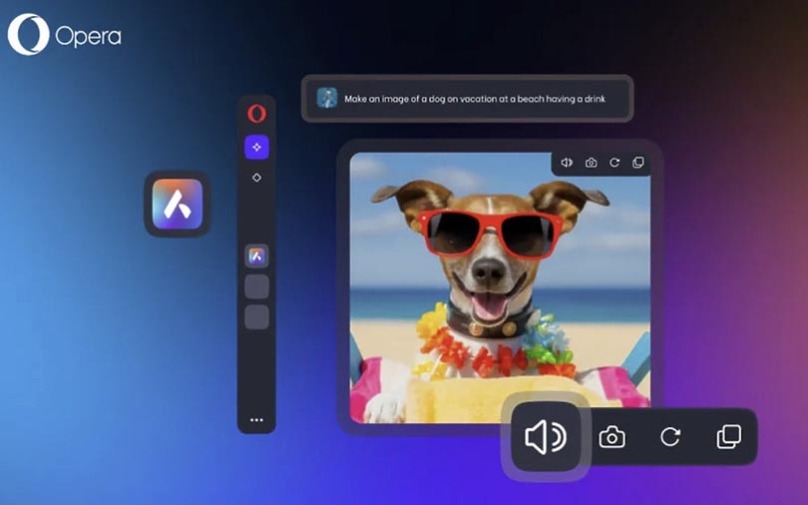
Task: Click the camera icon on the image's corner toolbar
Action: click(591, 163)
